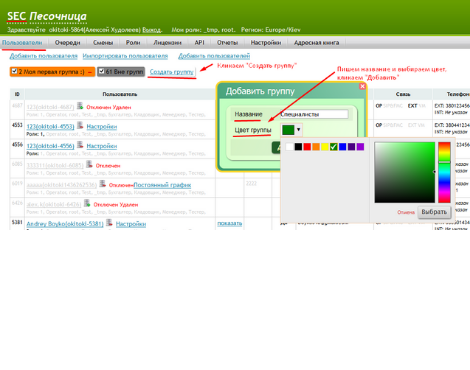Click the Выбрать button in color picker
Screen dimensions: 470x370
[434, 212]
